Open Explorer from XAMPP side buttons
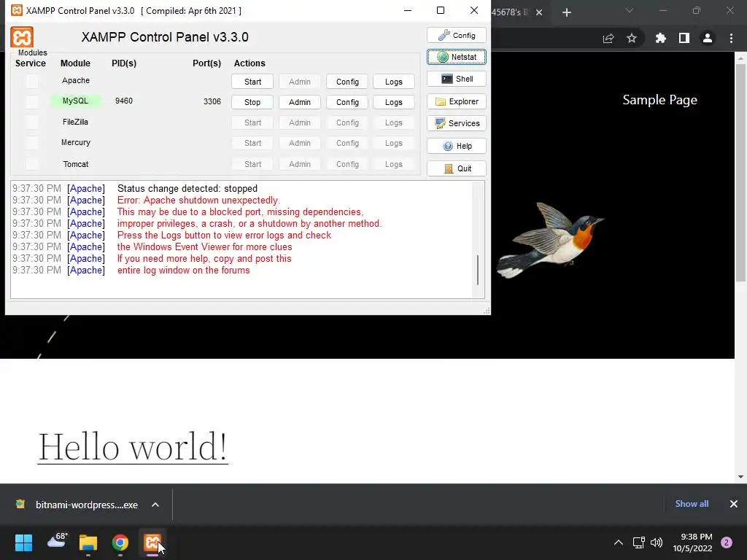Screen dimensions: 747x560 coord(457,101)
